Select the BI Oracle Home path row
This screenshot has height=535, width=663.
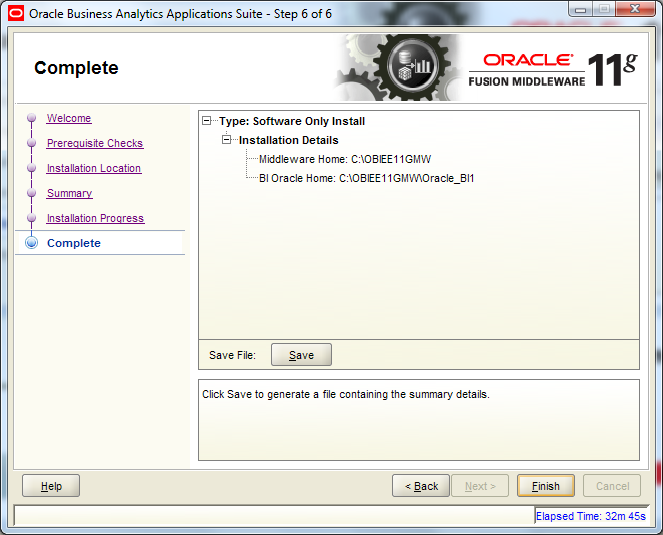[x=367, y=178]
